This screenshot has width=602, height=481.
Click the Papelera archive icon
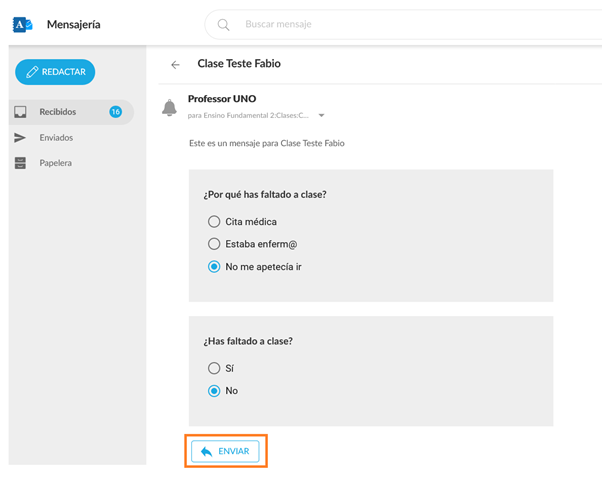[x=20, y=163]
